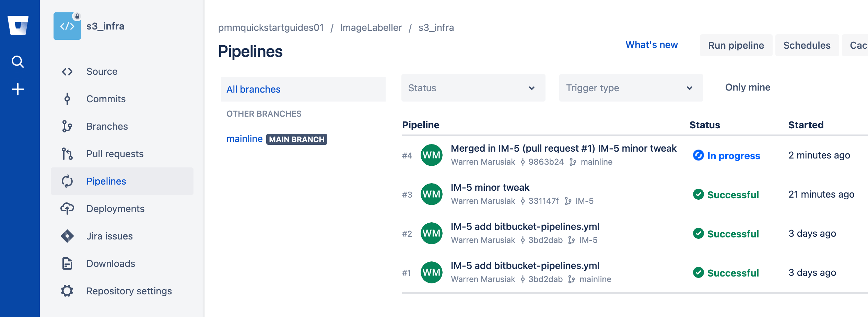Select the mainline branch link

[x=244, y=139]
